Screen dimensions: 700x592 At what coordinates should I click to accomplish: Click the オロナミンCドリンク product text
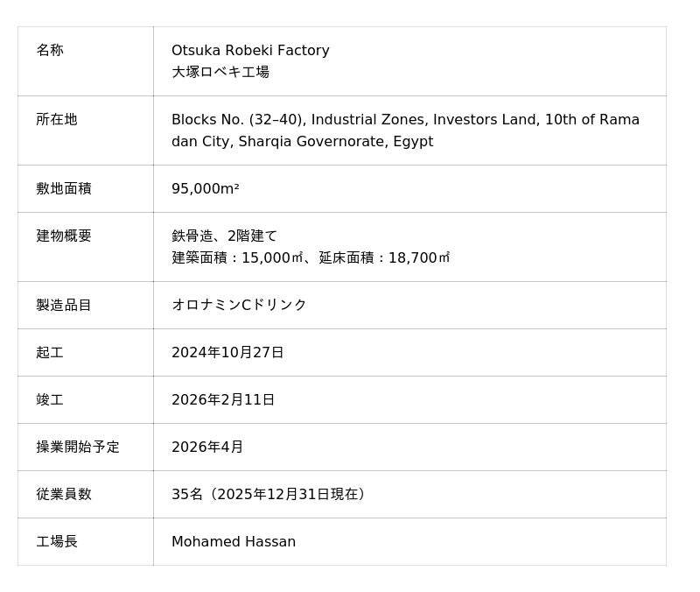point(239,306)
